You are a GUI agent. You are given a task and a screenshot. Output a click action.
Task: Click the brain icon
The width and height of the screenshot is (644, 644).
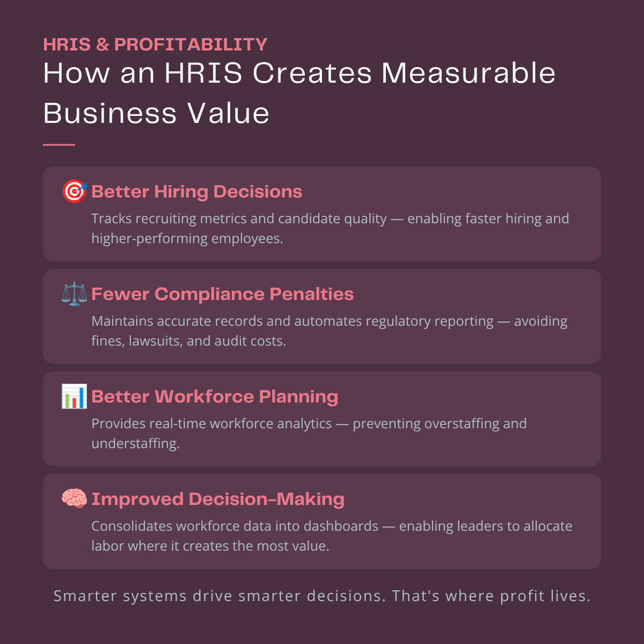(74, 499)
